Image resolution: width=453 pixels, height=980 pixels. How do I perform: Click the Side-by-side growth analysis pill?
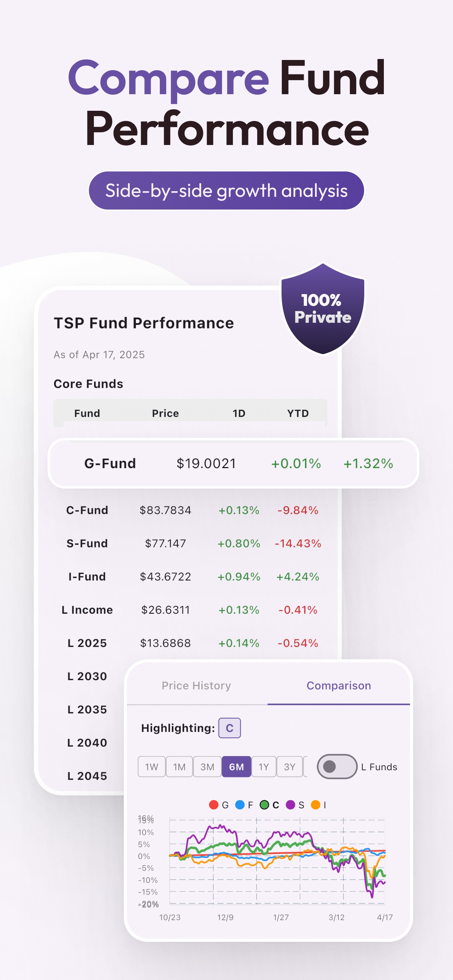pyautogui.click(x=226, y=190)
